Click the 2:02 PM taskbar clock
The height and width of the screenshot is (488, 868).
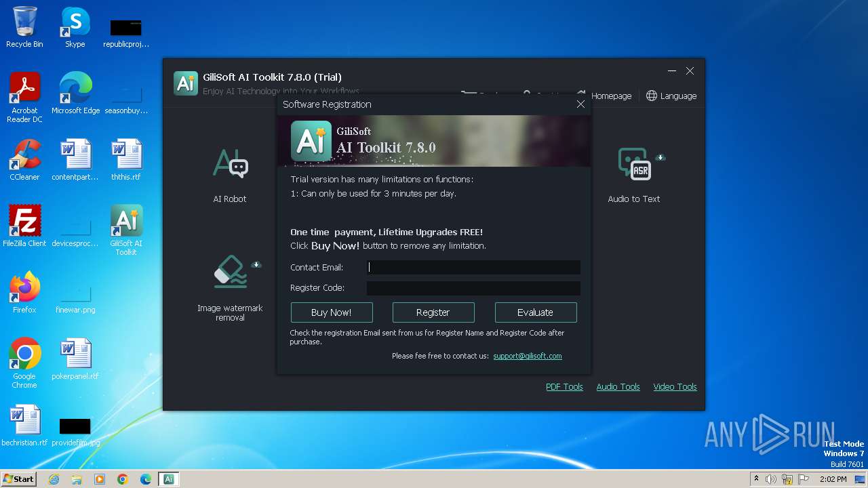[833, 479]
